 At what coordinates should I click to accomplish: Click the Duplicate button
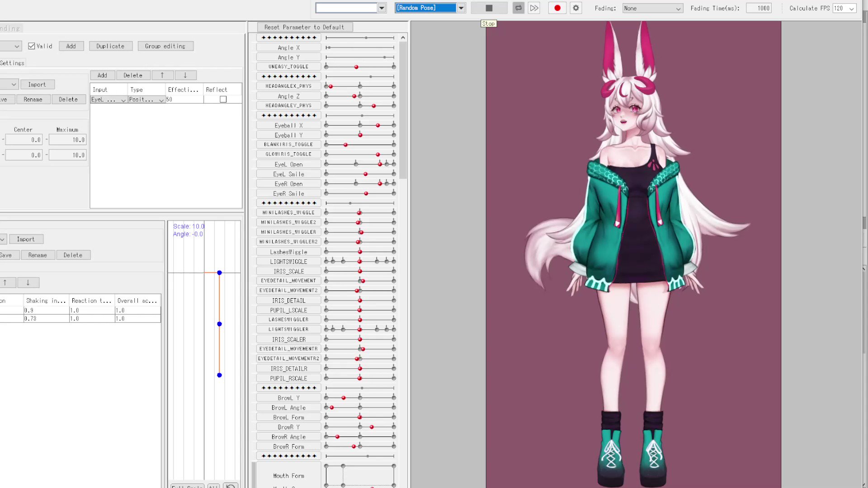pyautogui.click(x=110, y=46)
